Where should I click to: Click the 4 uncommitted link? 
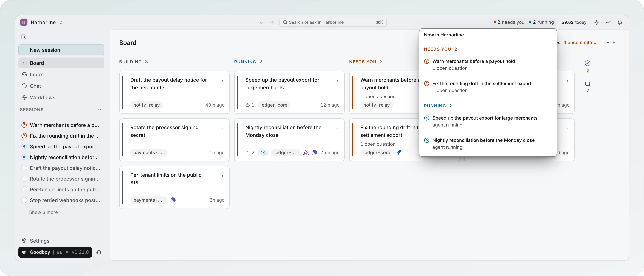pyautogui.click(x=580, y=43)
